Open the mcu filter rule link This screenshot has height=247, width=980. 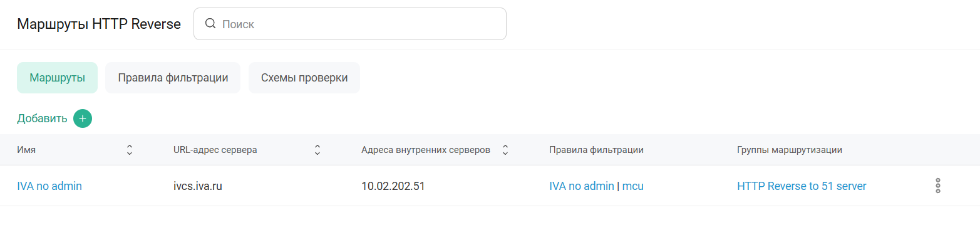tap(632, 186)
